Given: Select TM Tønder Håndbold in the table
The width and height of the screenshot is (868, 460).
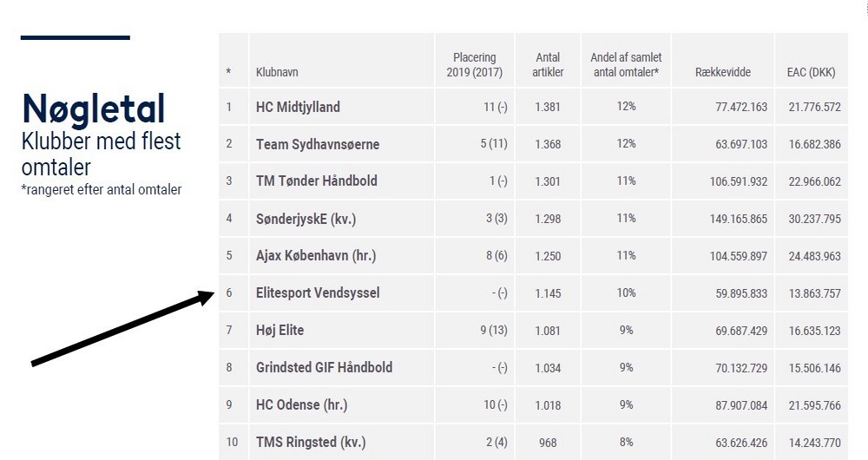Looking at the screenshot, I should coord(316,181).
